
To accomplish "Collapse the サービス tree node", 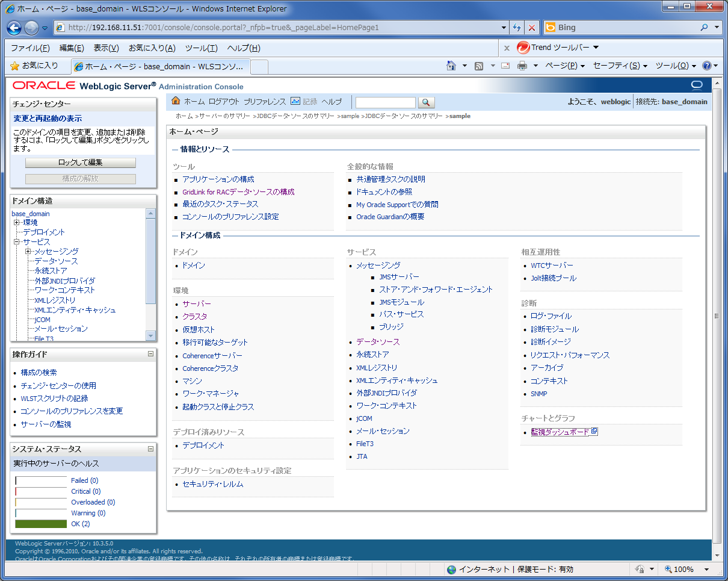I will tap(17, 242).
